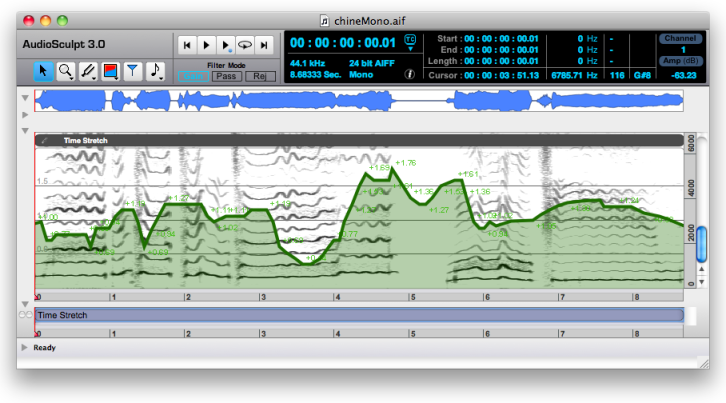This screenshot has height=403, width=726.
Task: Collapse the waveform overview triangle
Action: 25,98
